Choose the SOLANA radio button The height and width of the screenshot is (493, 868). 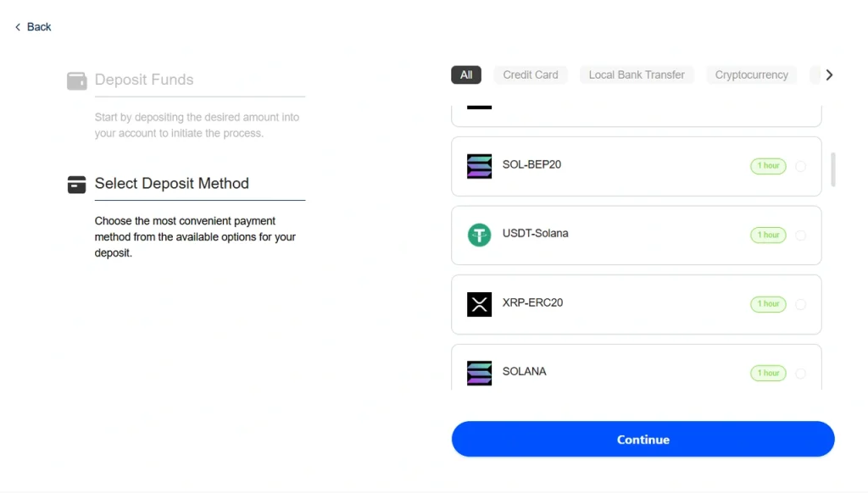click(x=800, y=374)
